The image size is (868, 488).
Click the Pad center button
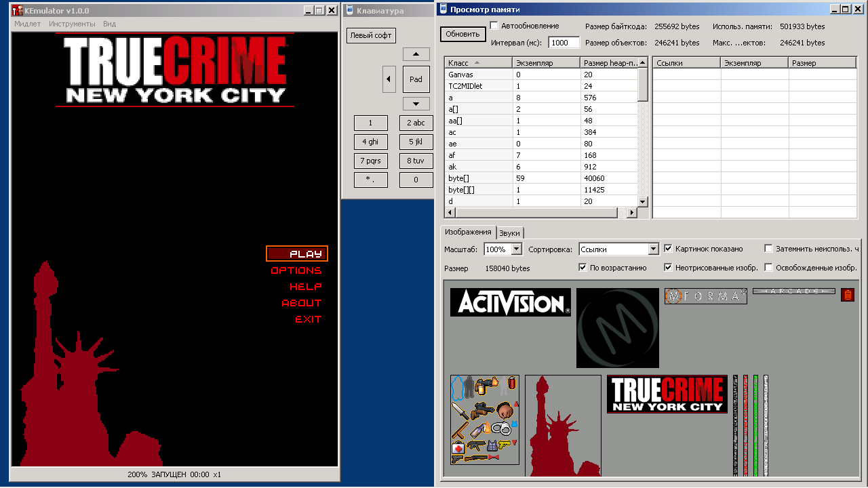point(416,79)
